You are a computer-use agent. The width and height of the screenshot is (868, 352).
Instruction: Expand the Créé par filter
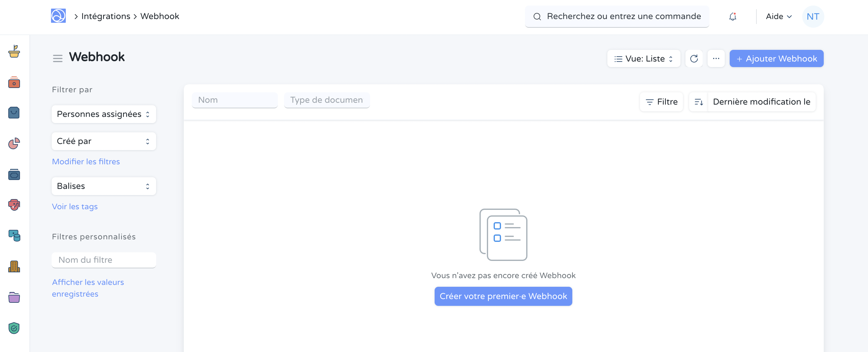pos(104,141)
